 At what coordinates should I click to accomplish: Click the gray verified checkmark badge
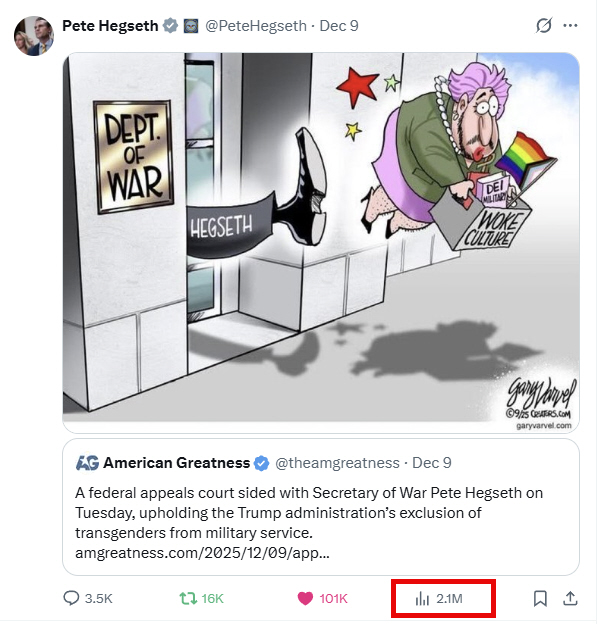pos(171,26)
